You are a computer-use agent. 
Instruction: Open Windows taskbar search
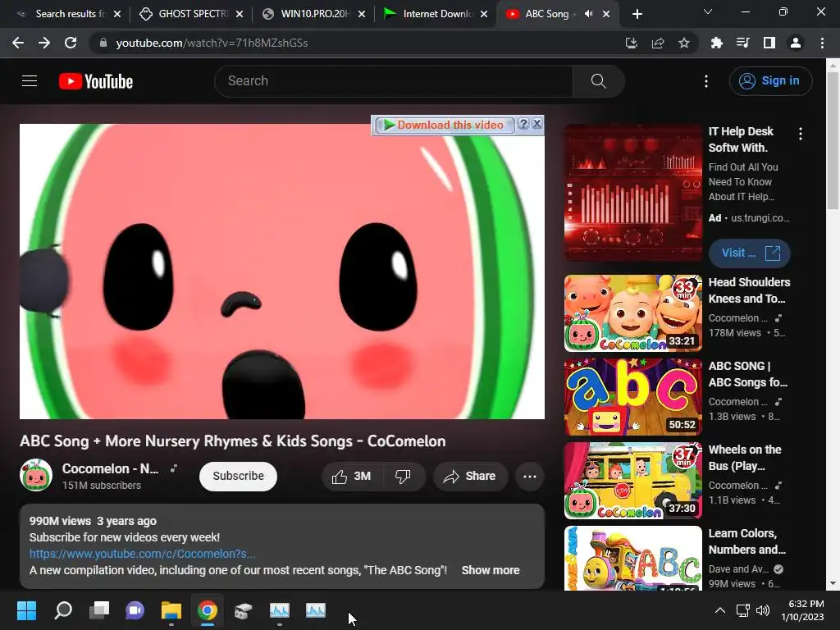point(63,610)
